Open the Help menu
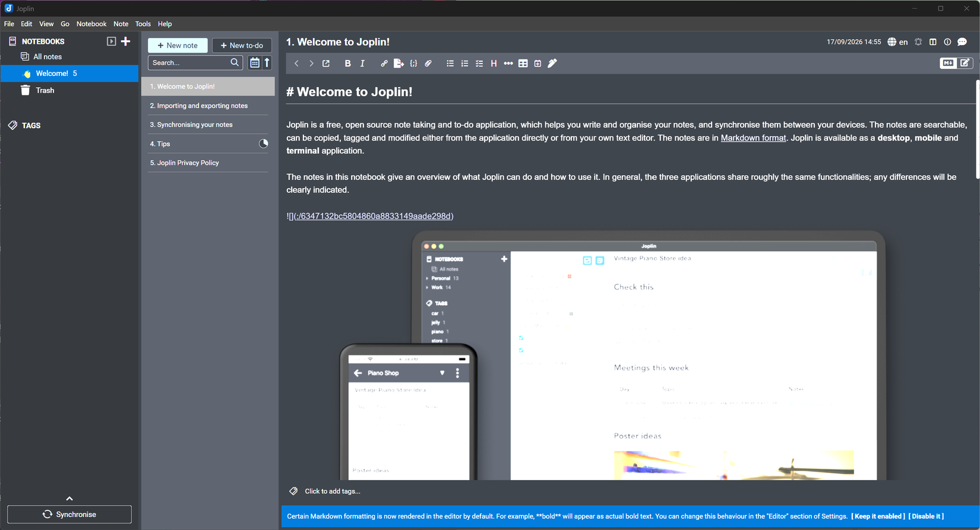This screenshot has height=530, width=980. pyautogui.click(x=165, y=24)
